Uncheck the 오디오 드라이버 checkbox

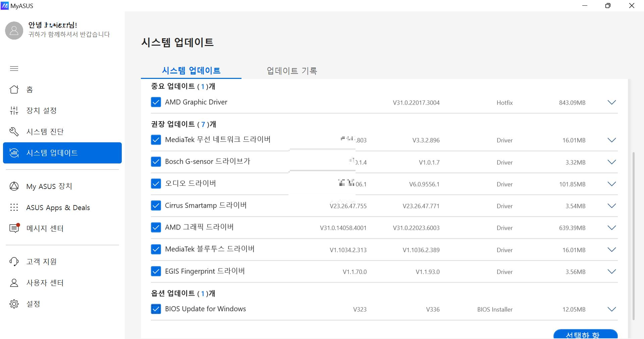(x=156, y=184)
